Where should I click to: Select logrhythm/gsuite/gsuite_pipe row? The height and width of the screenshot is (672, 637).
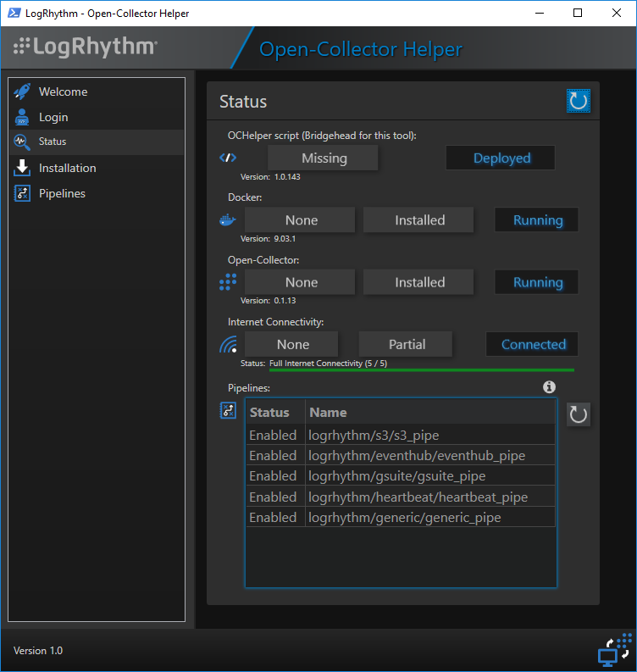click(x=401, y=476)
